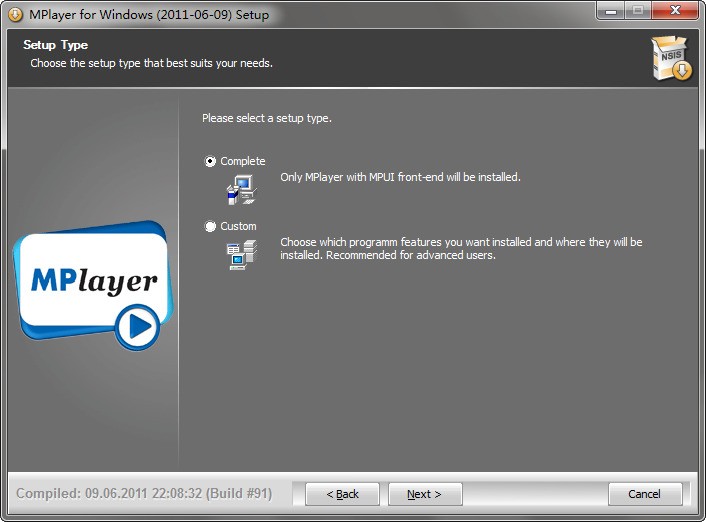Click the 'Setup Type' heading
Image resolution: width=706 pixels, height=522 pixels.
[55, 45]
